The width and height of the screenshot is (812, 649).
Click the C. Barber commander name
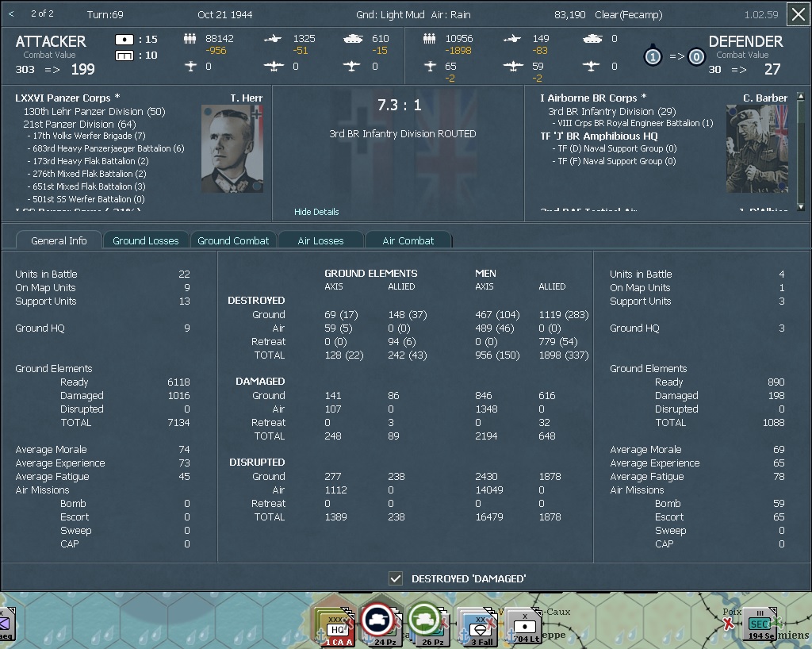tap(765, 98)
